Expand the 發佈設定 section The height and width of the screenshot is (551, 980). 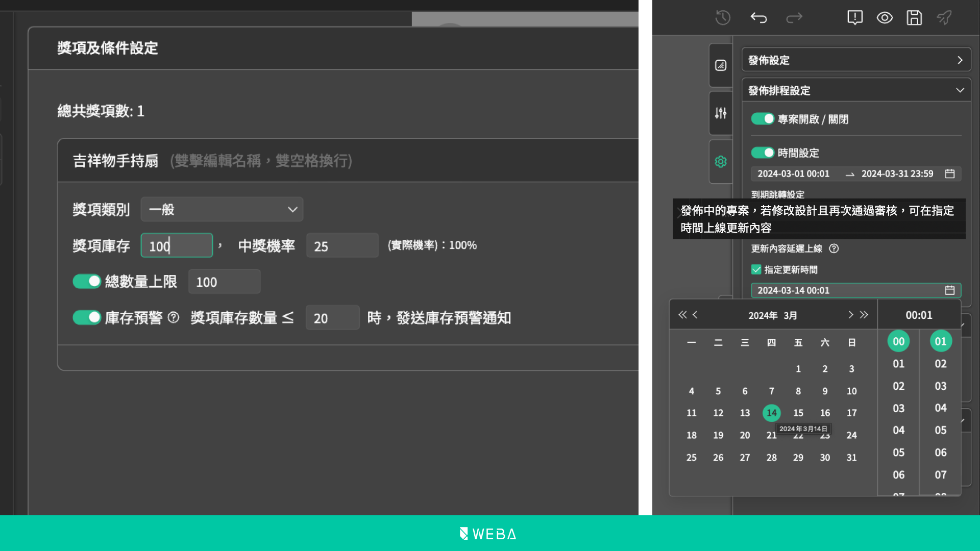[856, 60]
